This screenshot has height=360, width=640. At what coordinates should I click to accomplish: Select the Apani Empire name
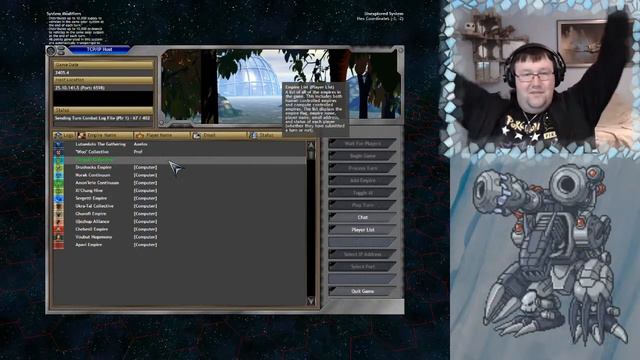89,245
